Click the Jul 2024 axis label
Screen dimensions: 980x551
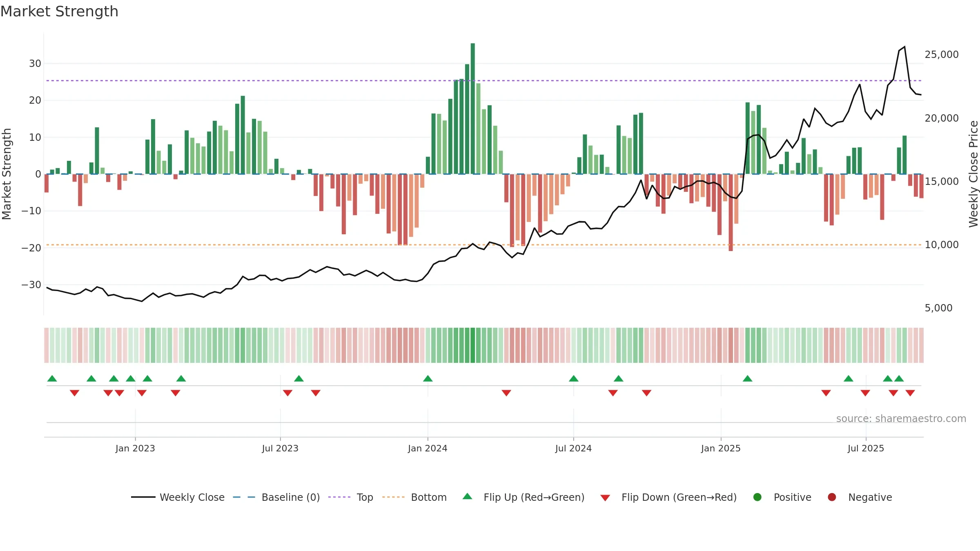coord(573,448)
